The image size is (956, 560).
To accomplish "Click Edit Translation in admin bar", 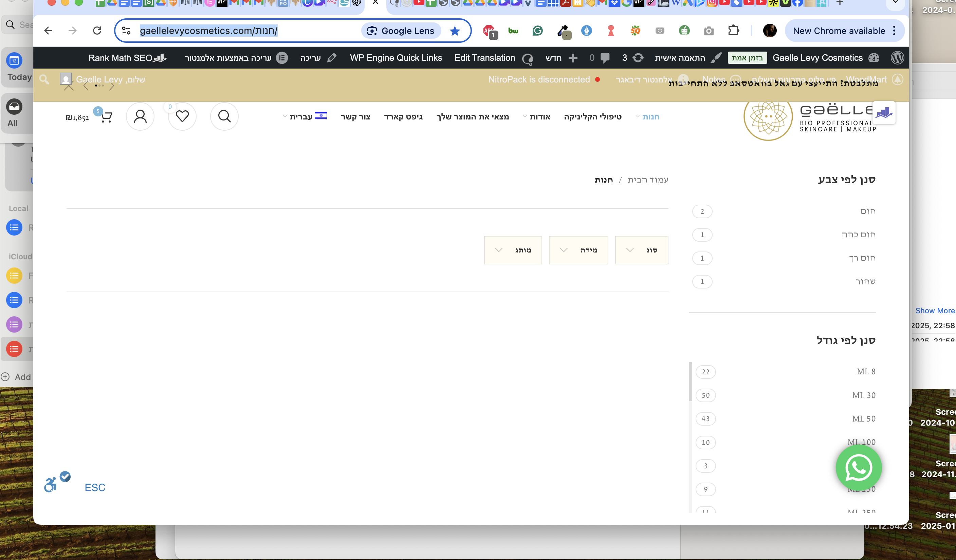I will pos(493,58).
